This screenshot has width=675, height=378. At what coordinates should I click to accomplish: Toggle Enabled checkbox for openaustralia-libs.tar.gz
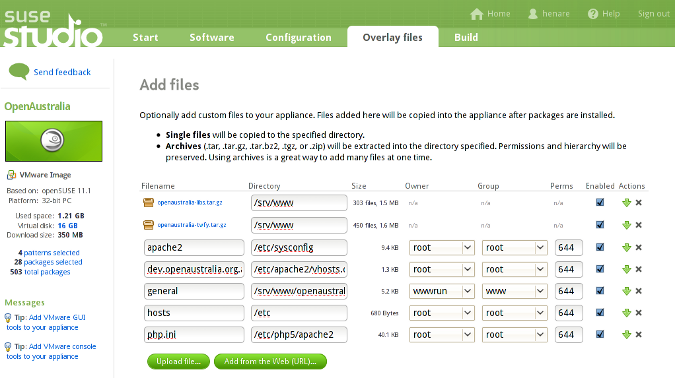tap(600, 202)
